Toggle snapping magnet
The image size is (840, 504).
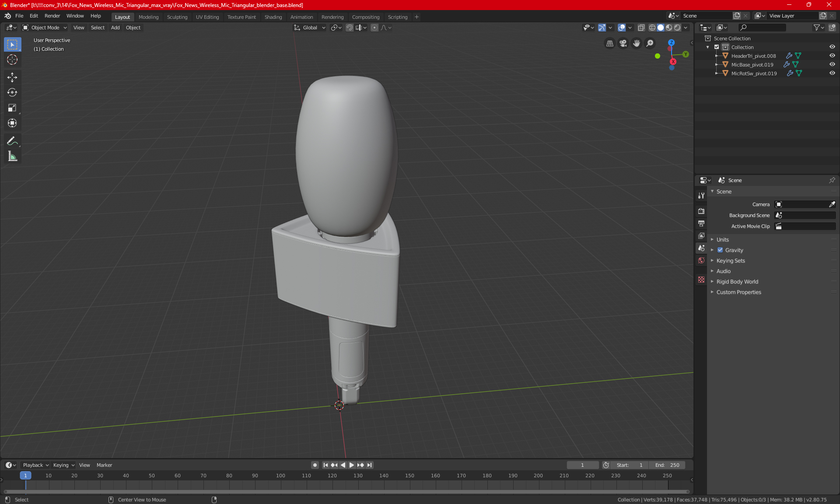click(349, 28)
